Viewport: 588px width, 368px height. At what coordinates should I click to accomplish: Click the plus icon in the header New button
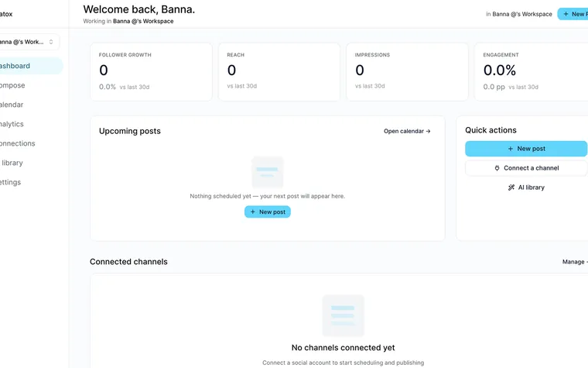(566, 14)
